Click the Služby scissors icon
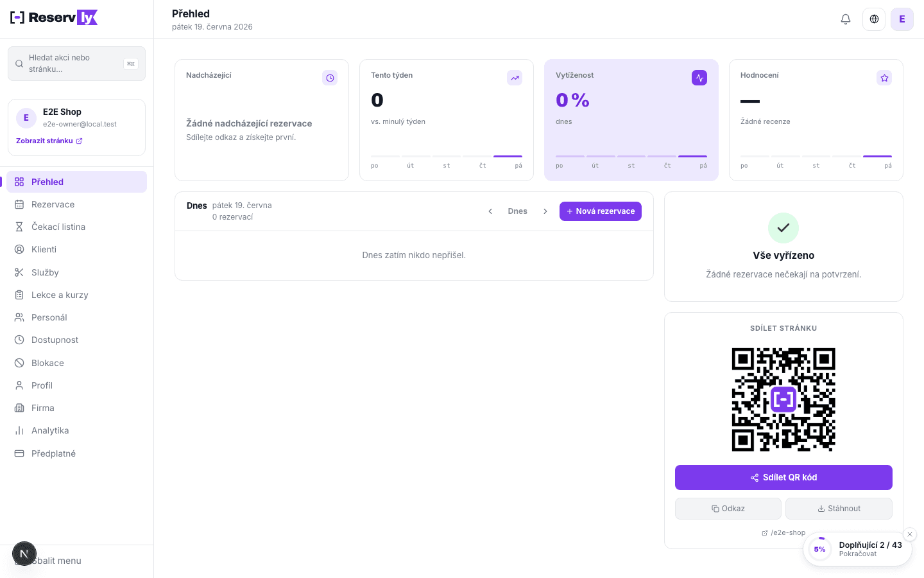Viewport: 924px width, 578px height. click(19, 272)
